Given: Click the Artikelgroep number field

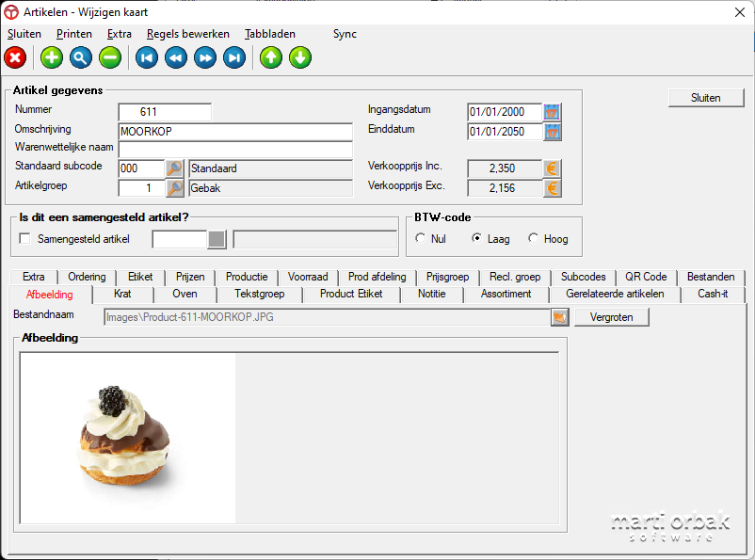Looking at the screenshot, I should (141, 188).
